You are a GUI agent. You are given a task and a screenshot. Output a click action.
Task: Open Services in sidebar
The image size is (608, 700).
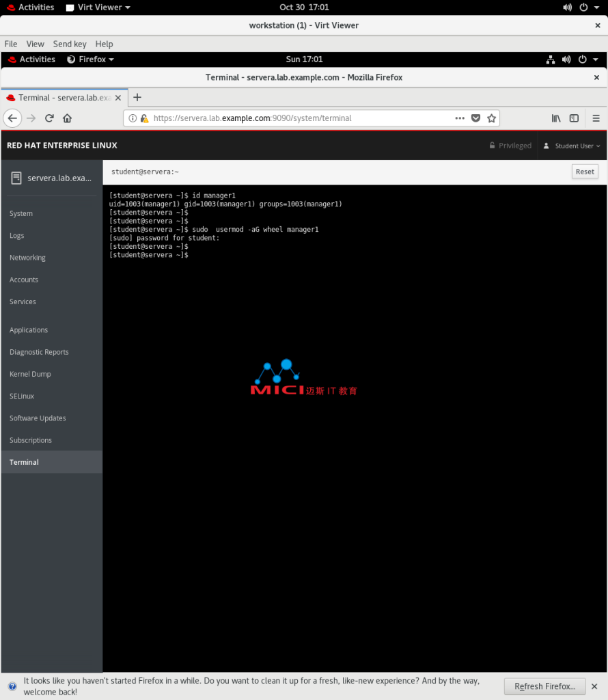point(52,301)
